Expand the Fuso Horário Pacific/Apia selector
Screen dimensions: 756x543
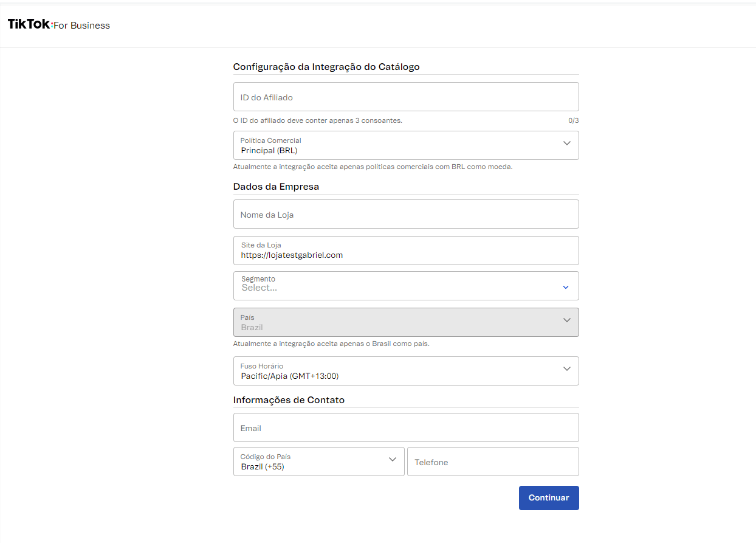395,372
